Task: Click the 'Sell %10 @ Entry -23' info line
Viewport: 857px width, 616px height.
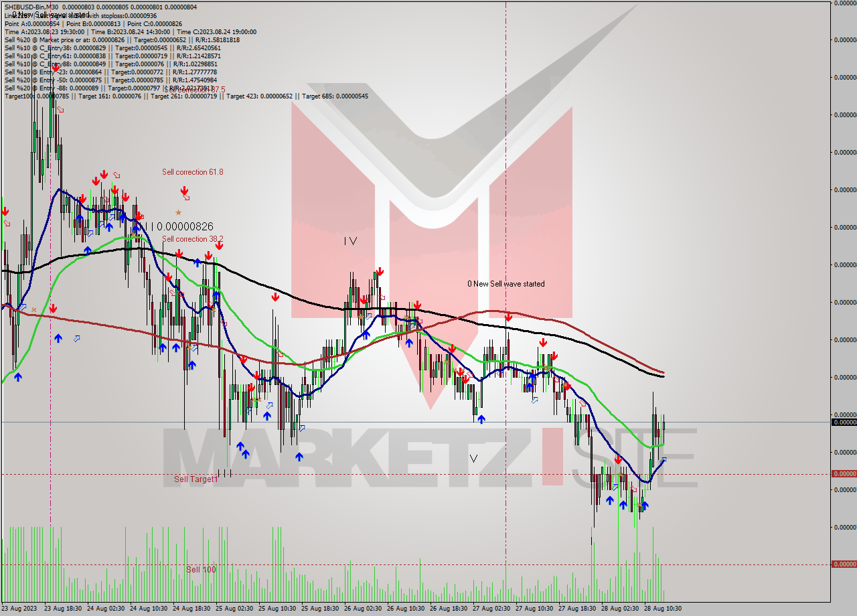Action: (x=110, y=72)
